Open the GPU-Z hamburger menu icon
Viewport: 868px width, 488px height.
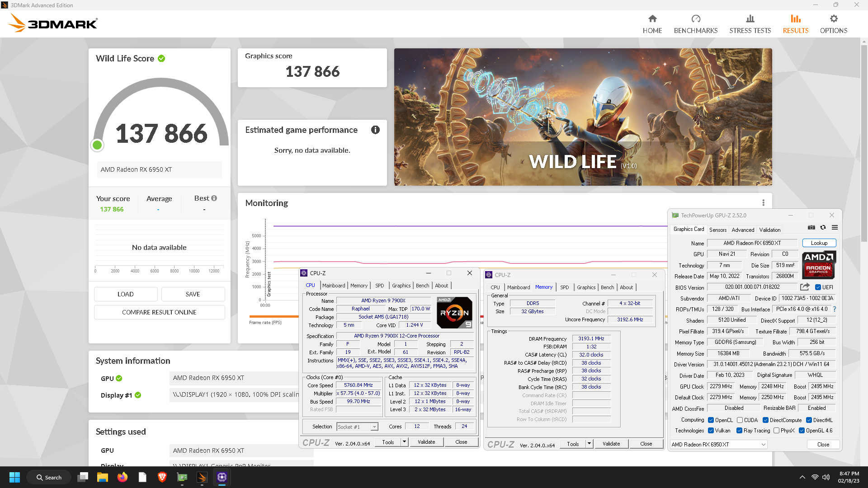(x=835, y=227)
